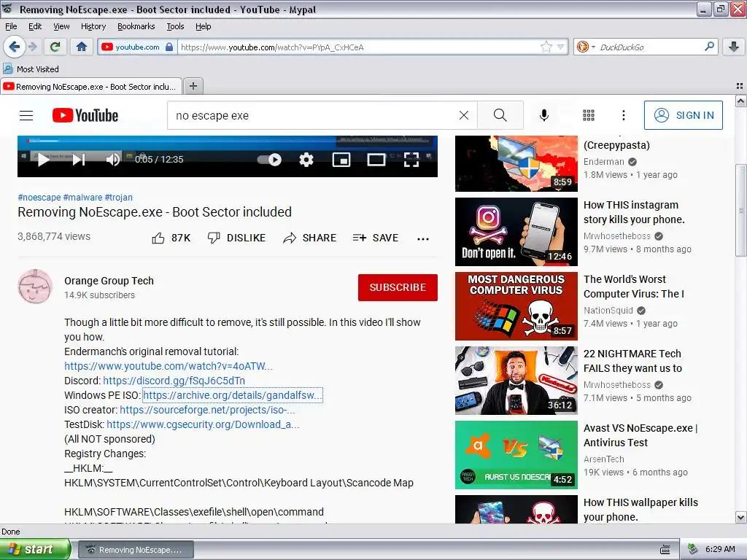
Task: Open Endermanch's original tutorial YouTube link
Action: [169, 366]
